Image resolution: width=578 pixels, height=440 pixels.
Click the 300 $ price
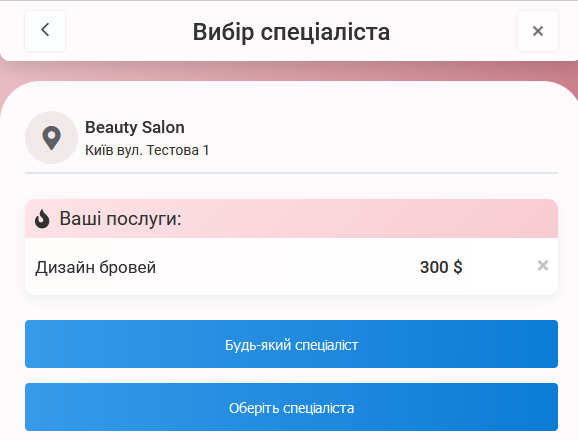pos(441,267)
